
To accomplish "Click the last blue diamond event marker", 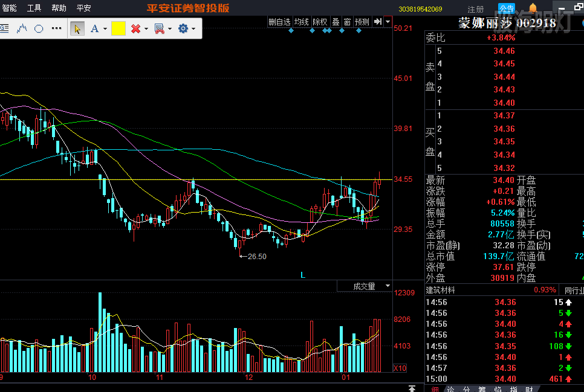I will coord(359,31).
